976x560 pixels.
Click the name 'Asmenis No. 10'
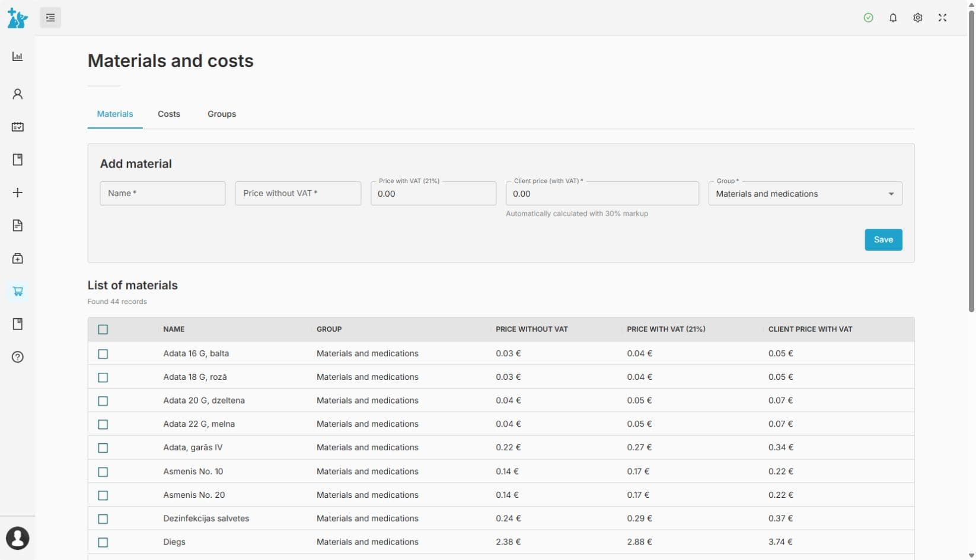coord(193,471)
